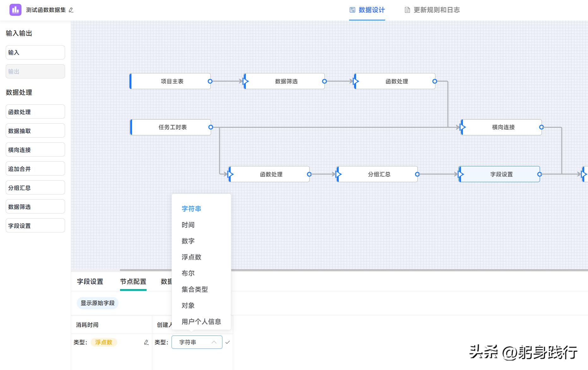Click the disabled 输出 component
Viewport: 588px width, 370px height.
point(35,71)
